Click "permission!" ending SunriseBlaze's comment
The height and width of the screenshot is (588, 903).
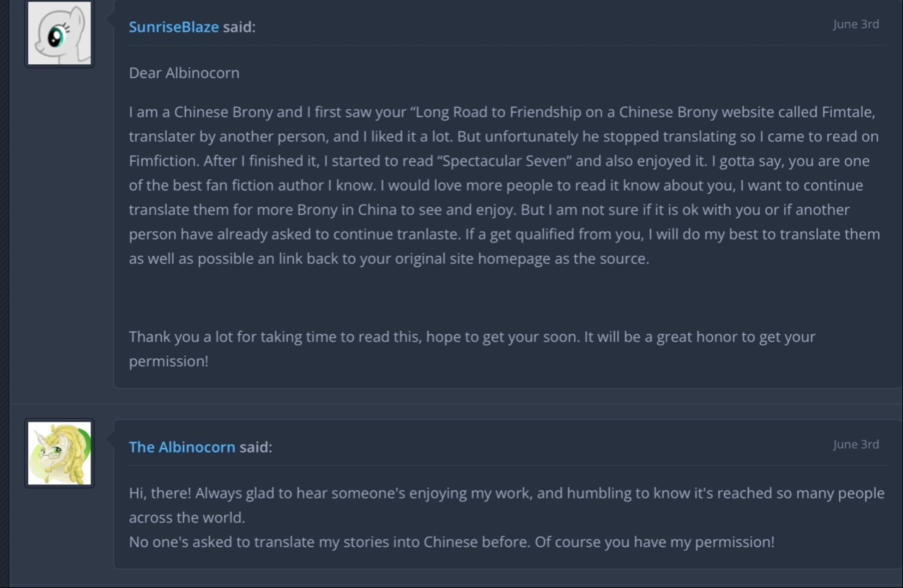tap(169, 361)
